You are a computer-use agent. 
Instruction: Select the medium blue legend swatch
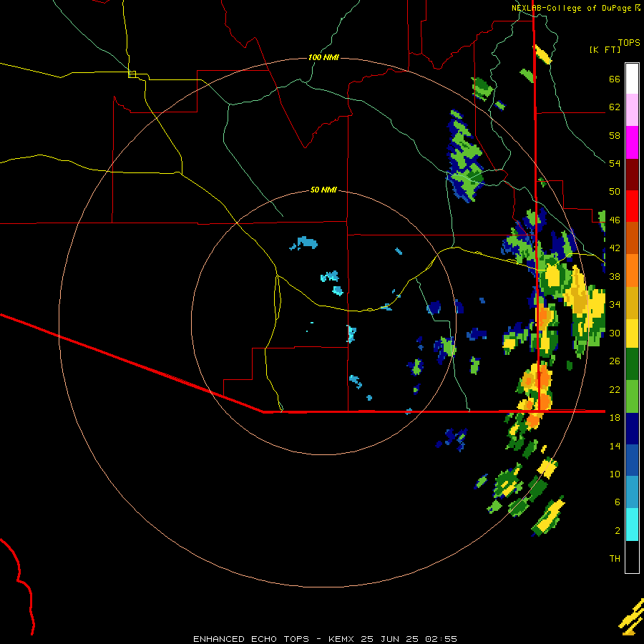coord(632,460)
